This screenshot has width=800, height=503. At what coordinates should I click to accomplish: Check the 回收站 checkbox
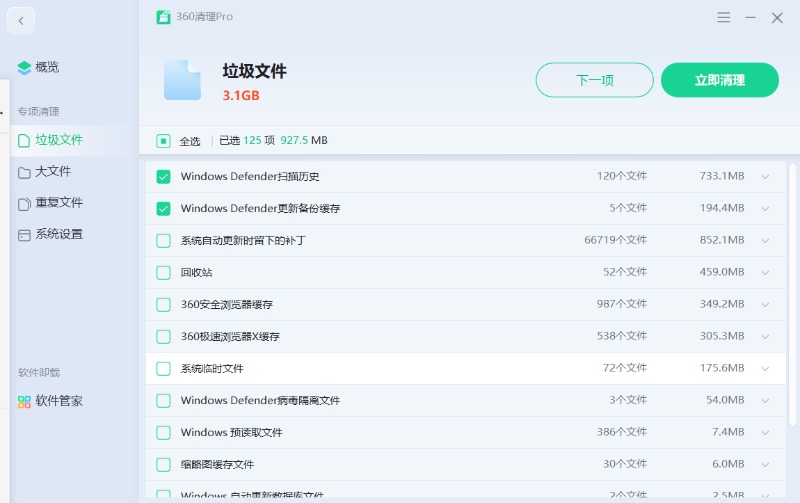point(163,273)
